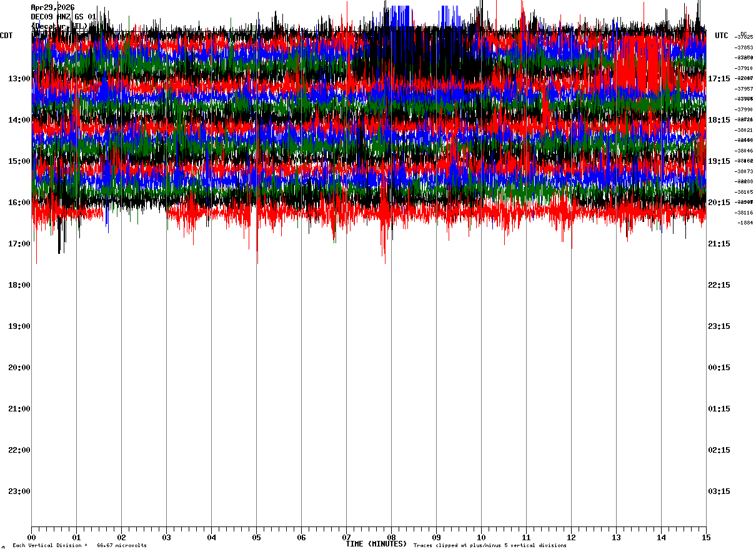Image resolution: width=756 pixels, height=554 pixels.
Task: Select the 00 minute tick label
Action: (x=31, y=537)
